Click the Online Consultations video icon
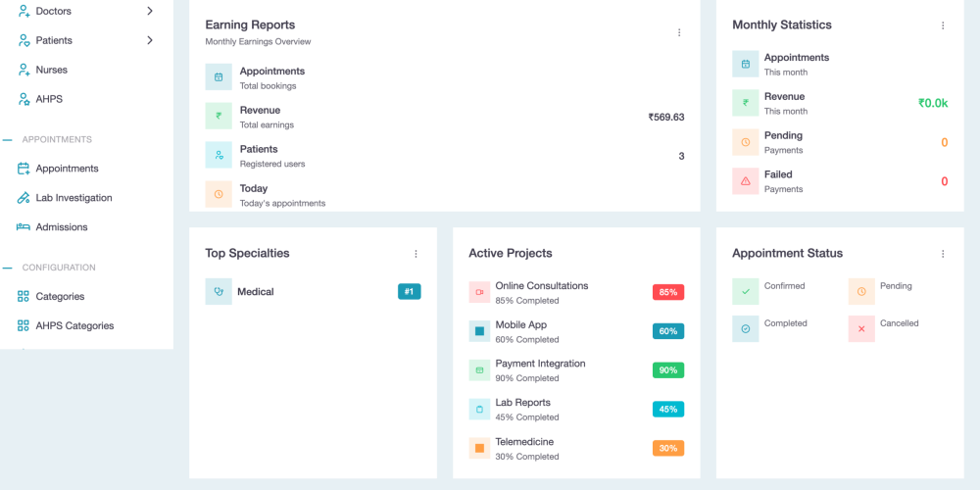980x490 pixels. (479, 292)
